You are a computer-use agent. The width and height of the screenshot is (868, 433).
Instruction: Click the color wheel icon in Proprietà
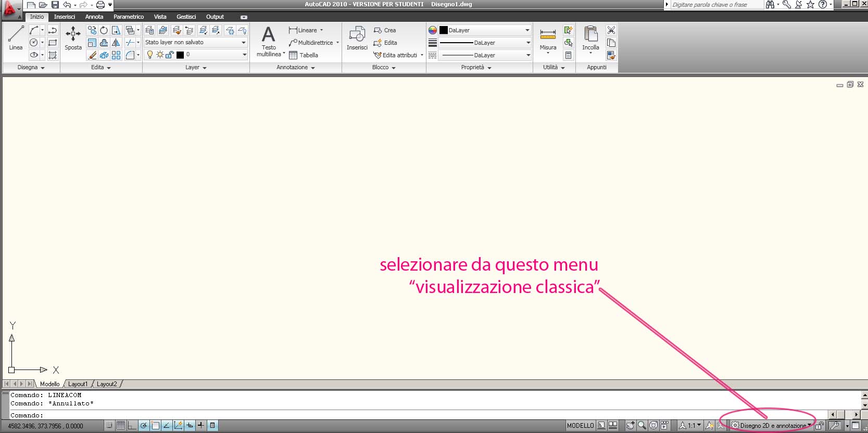tap(433, 30)
